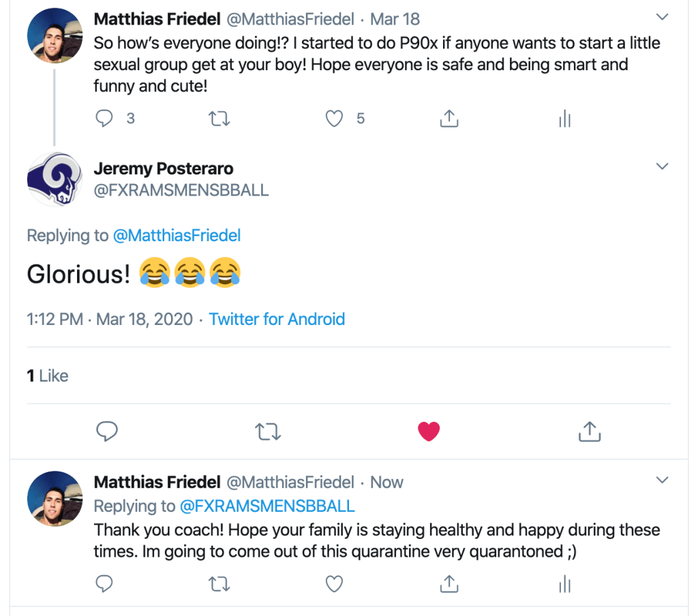Like the 'Thank you coach' reply
This screenshot has height=616, width=698.
(x=334, y=583)
